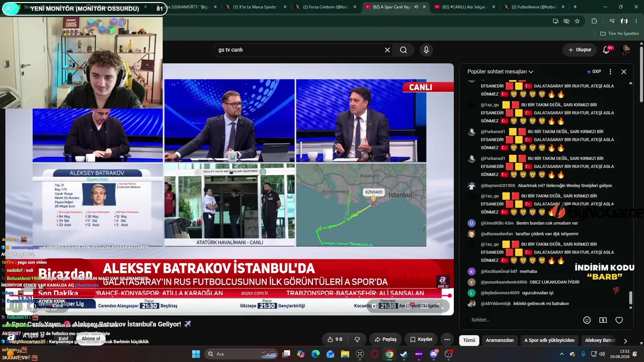
Task: Select the Tümü filter chip
Action: (469, 340)
